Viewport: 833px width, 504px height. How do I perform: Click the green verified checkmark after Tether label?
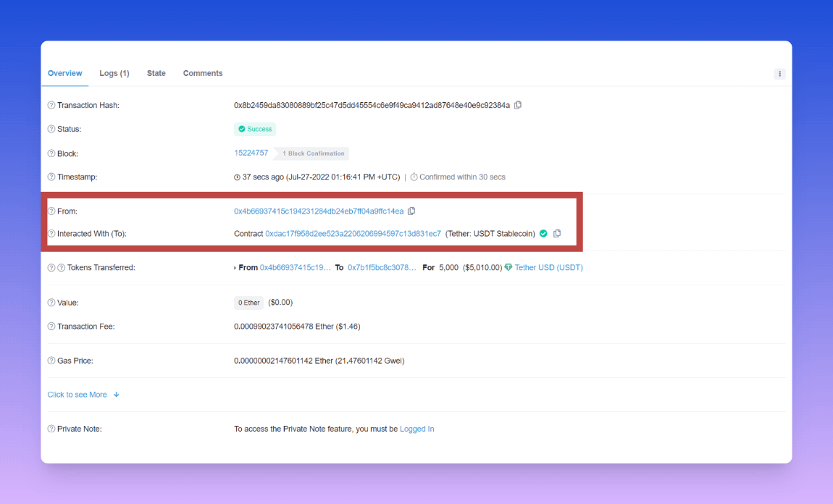543,234
